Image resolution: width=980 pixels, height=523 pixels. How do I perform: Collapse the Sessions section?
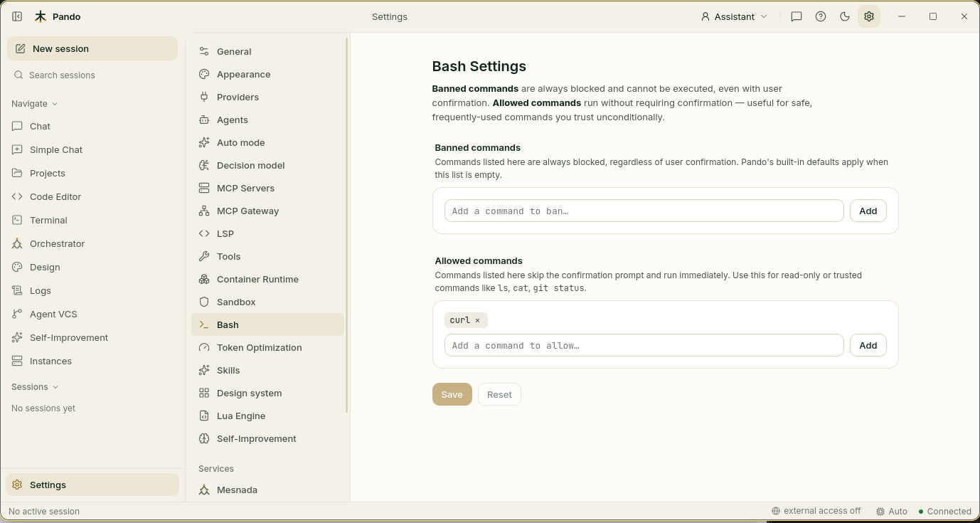[35, 387]
